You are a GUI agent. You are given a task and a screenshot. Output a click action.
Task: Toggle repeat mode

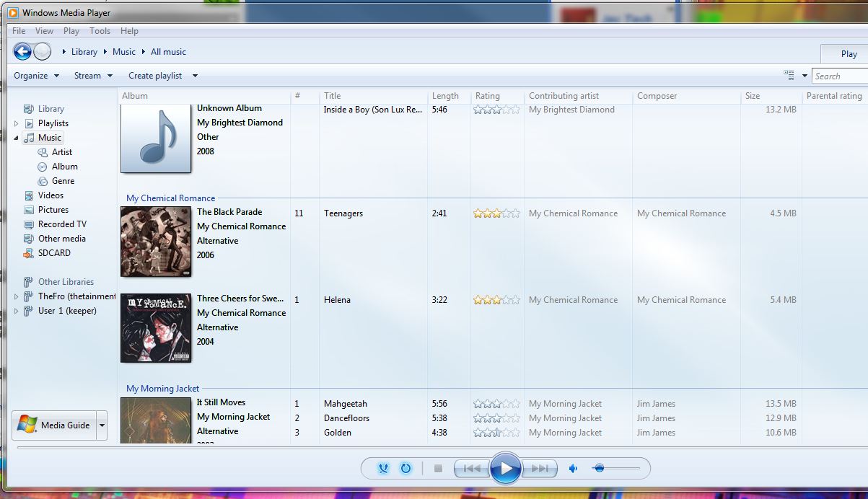pyautogui.click(x=405, y=469)
